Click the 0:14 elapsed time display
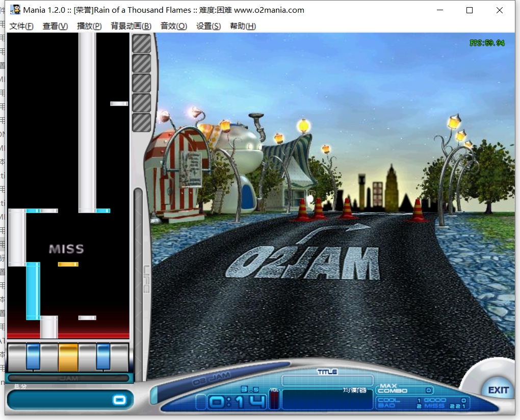520x420 pixels. pyautogui.click(x=237, y=403)
